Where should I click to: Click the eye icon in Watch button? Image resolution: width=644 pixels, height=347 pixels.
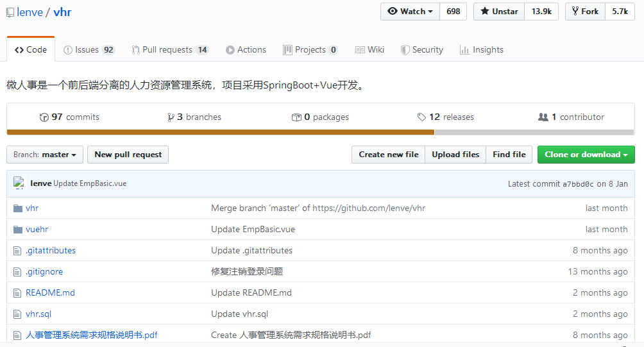(x=392, y=11)
